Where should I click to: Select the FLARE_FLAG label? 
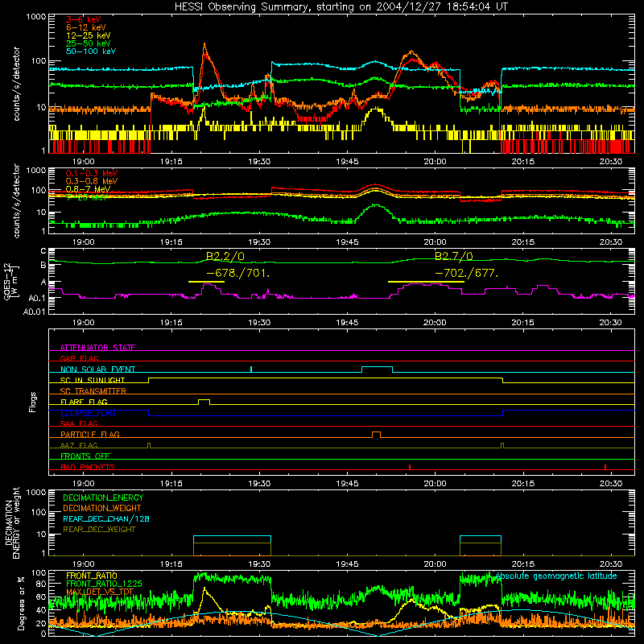point(84,402)
